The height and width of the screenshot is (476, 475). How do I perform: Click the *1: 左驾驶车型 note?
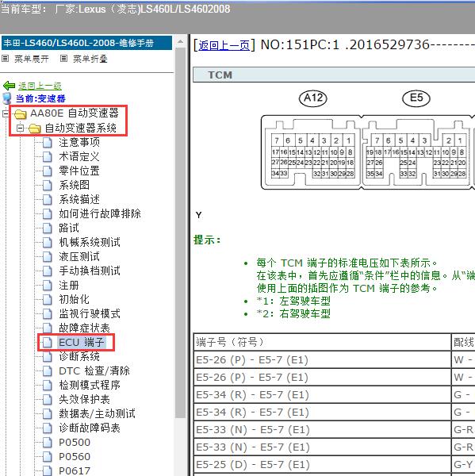pyautogui.click(x=293, y=301)
